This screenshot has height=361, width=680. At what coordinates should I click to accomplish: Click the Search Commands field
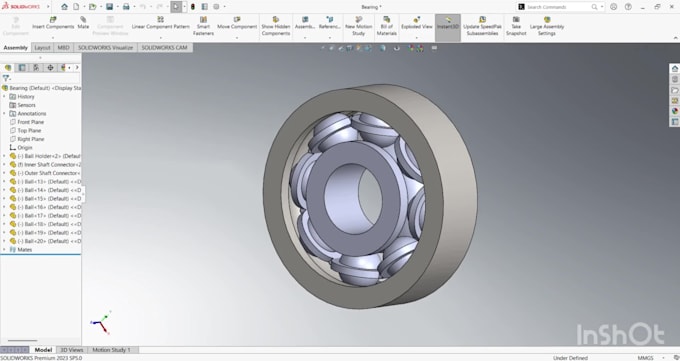click(558, 7)
